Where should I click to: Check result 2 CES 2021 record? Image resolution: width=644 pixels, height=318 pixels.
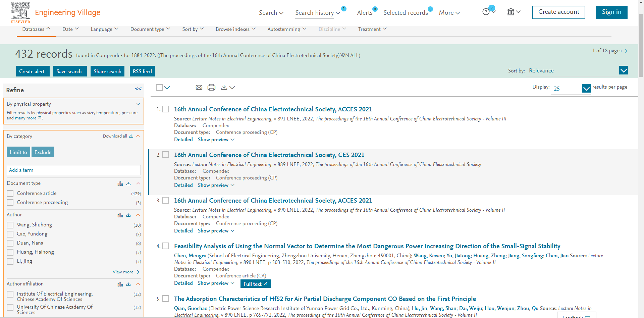[166, 155]
